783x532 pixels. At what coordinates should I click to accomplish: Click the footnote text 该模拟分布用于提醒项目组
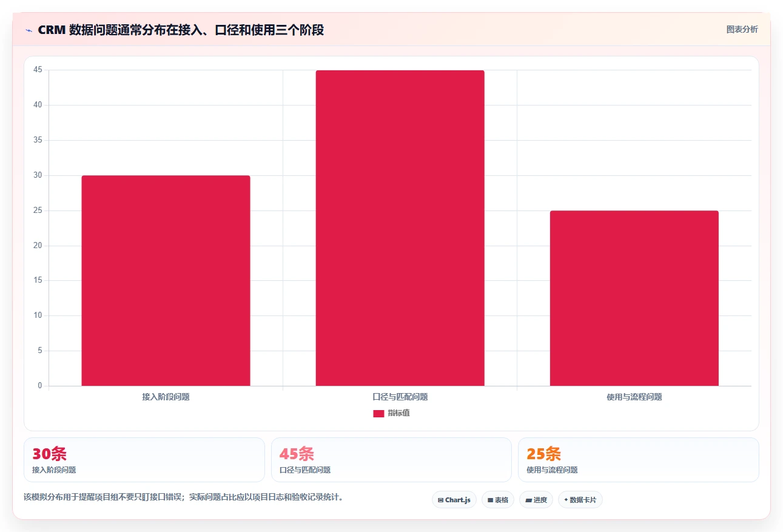184,497
